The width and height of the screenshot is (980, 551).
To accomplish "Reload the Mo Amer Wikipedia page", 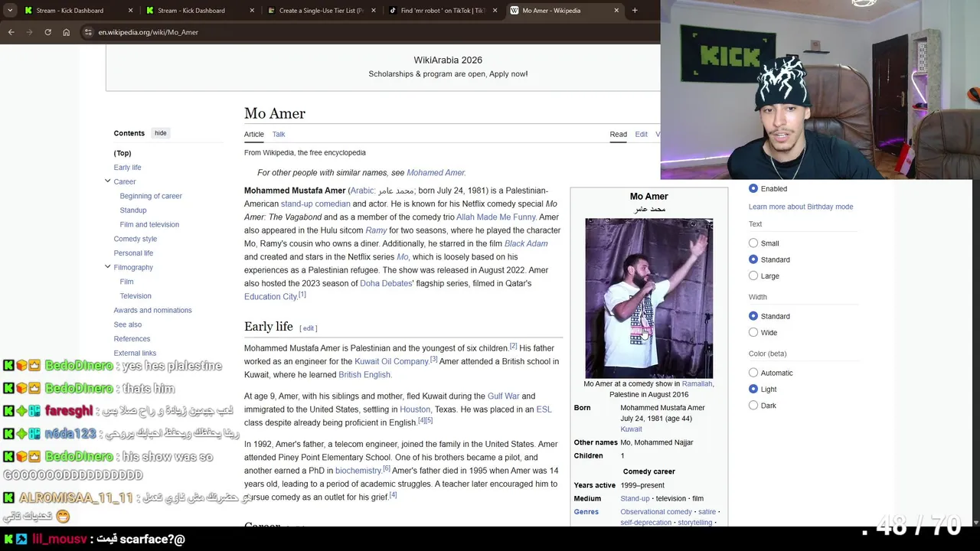I will pyautogui.click(x=47, y=32).
